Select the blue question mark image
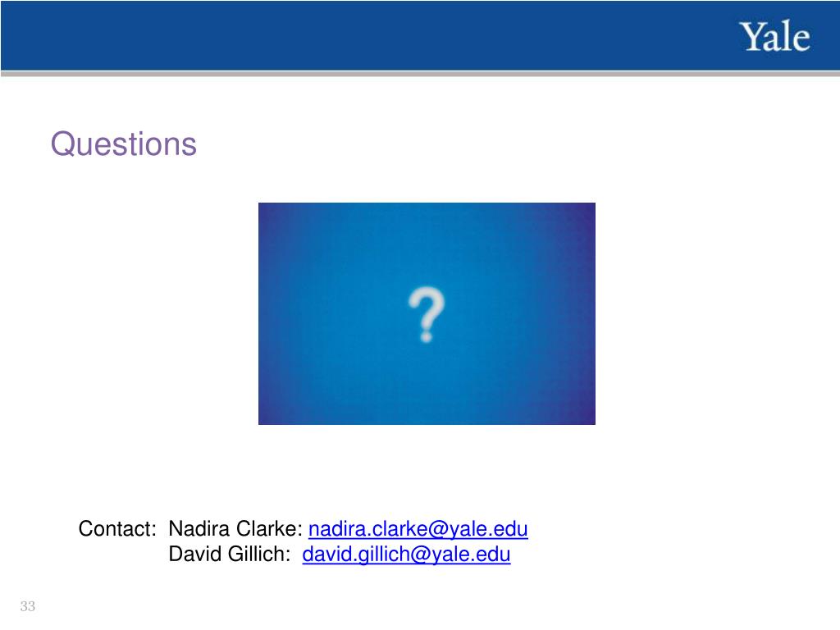Viewport: 840px width, 630px height. pyautogui.click(x=427, y=313)
